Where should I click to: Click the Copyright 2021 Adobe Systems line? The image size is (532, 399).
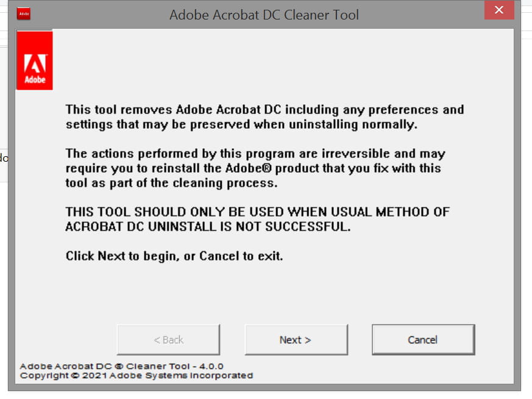[137, 376]
